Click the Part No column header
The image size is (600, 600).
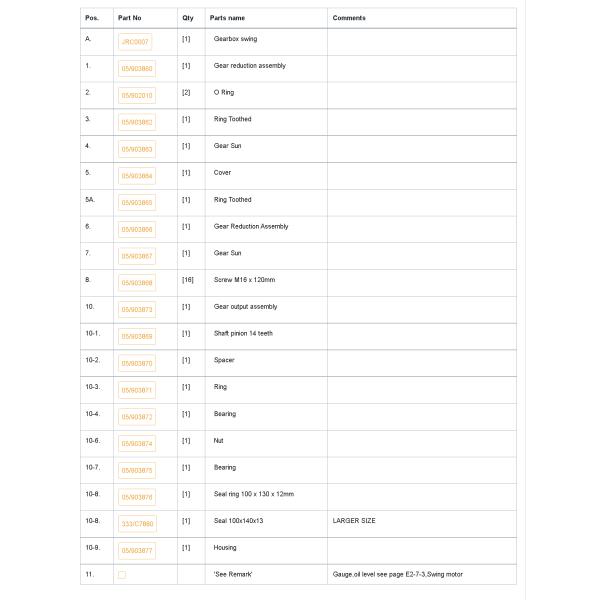[x=130, y=18]
